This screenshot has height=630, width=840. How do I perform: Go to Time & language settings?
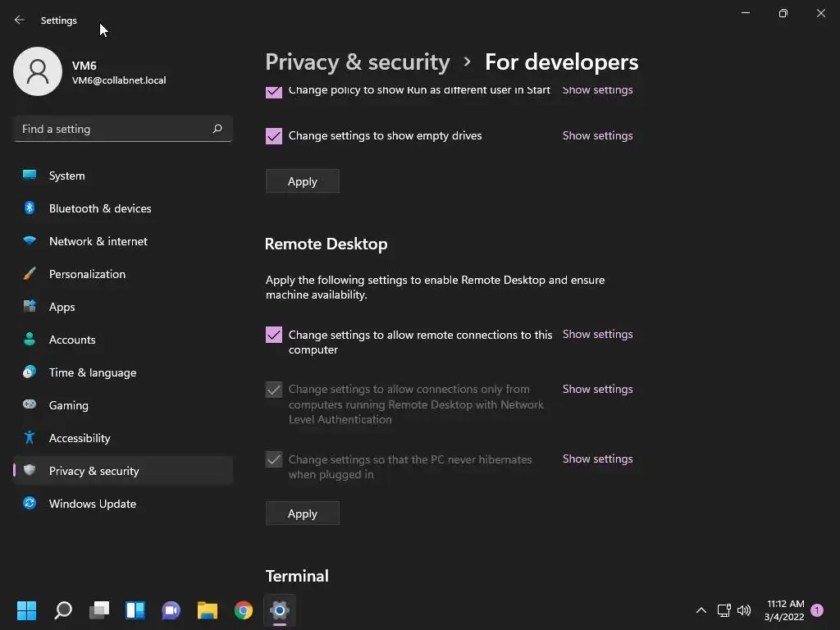point(92,372)
